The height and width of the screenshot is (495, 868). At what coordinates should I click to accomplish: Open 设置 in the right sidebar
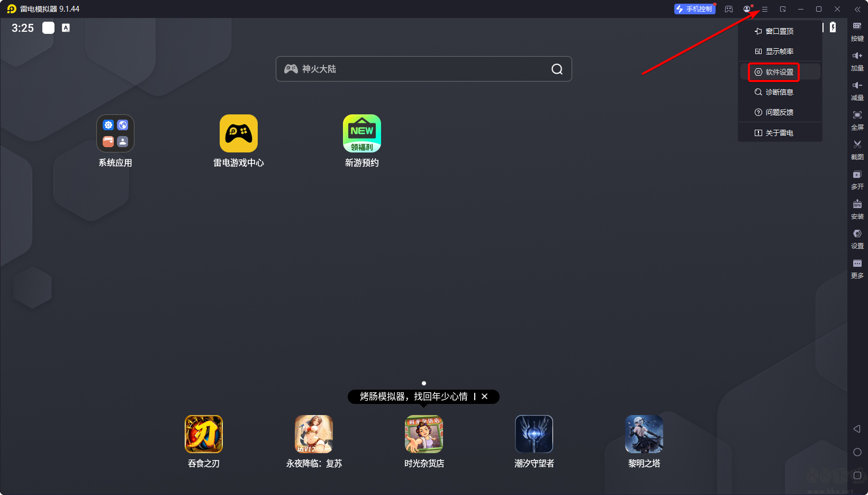click(x=857, y=239)
